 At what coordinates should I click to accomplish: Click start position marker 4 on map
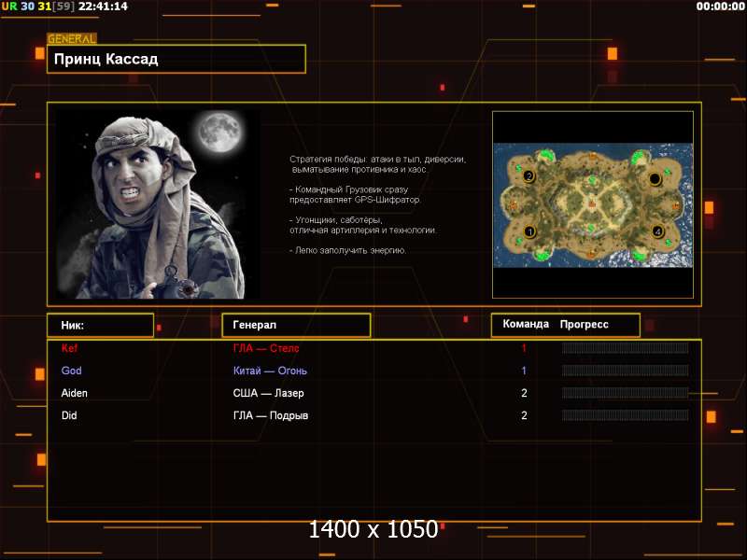657,231
